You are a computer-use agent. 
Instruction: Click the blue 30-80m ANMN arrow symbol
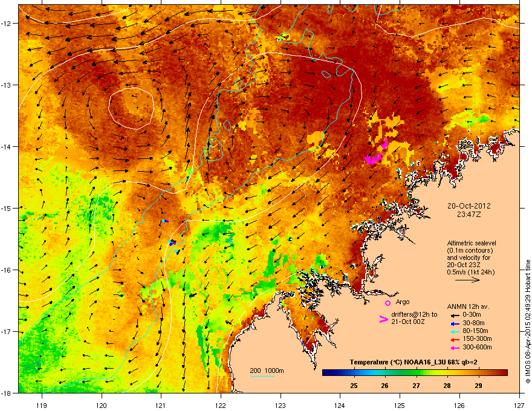(455, 324)
